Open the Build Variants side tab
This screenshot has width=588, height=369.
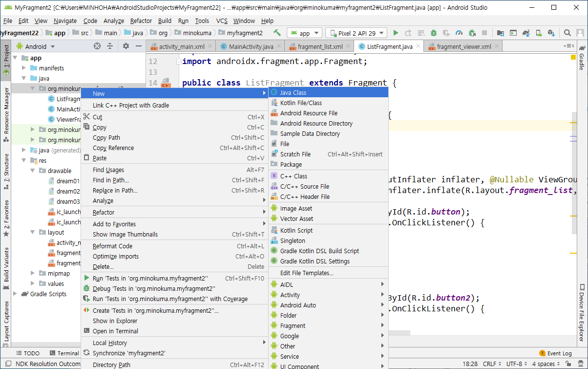click(6, 268)
